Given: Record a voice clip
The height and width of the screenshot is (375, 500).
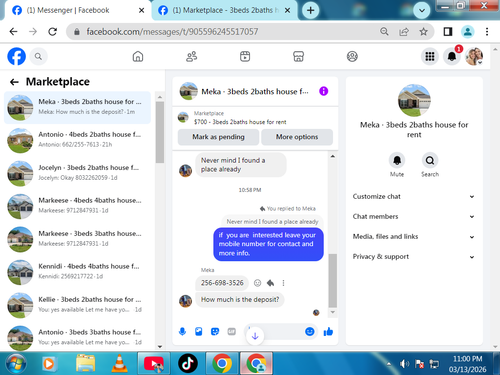Looking at the screenshot, I should 182,331.
